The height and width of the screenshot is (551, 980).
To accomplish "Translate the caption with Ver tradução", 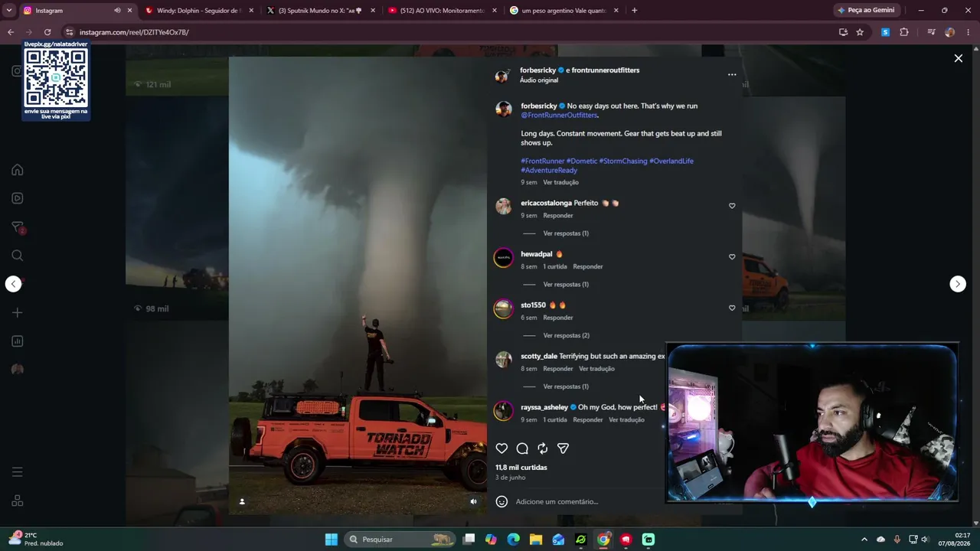I will click(560, 183).
